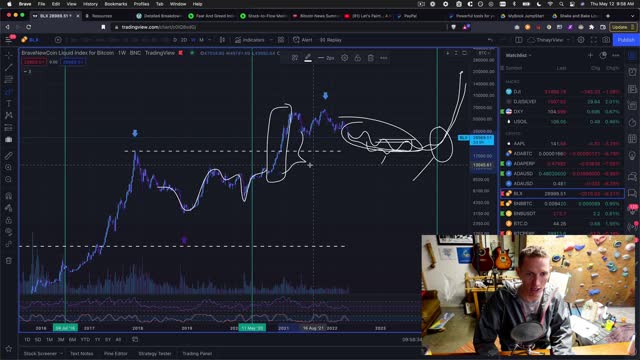640x360 pixels.
Task: Open the go-to-date icon near range buttons
Action: (135, 339)
